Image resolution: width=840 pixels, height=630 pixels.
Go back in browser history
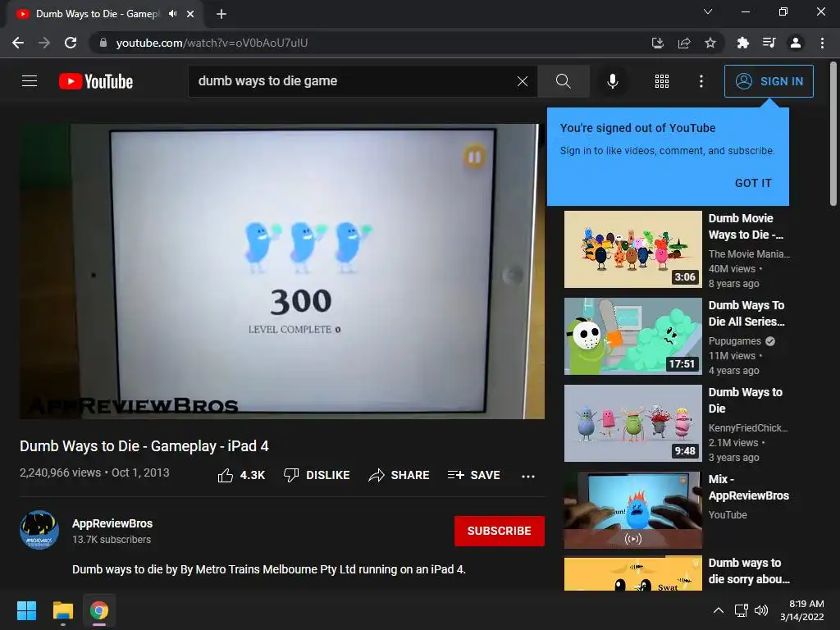pos(18,43)
